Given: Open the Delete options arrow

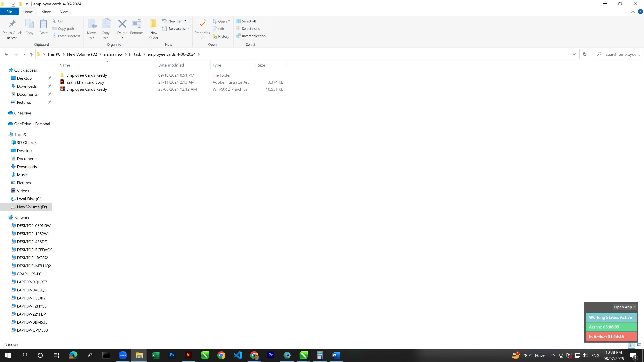Looking at the screenshot, I should pyautogui.click(x=122, y=38).
